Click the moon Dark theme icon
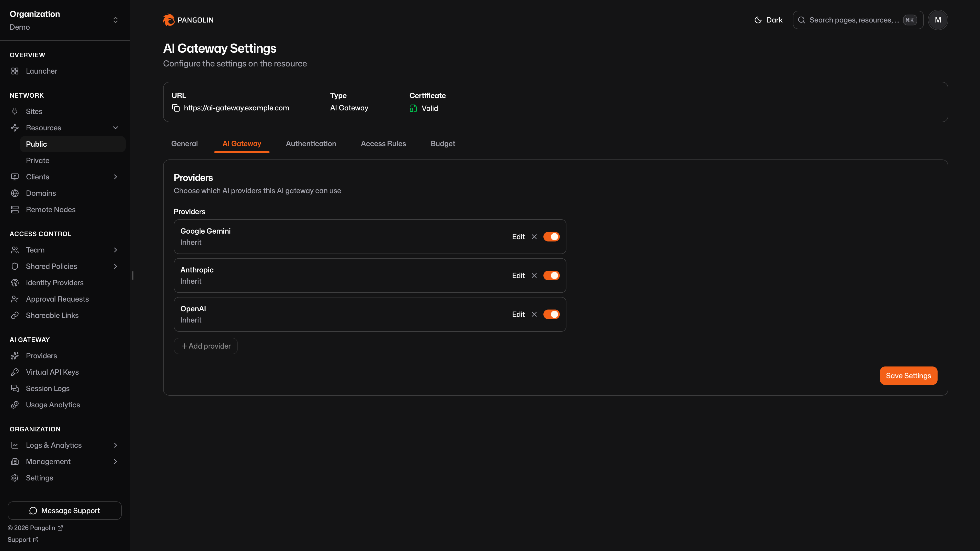980x551 pixels. tap(758, 20)
